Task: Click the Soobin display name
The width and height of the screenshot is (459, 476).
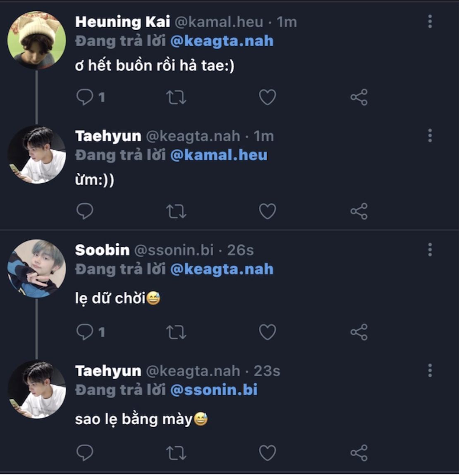Action: (102, 250)
